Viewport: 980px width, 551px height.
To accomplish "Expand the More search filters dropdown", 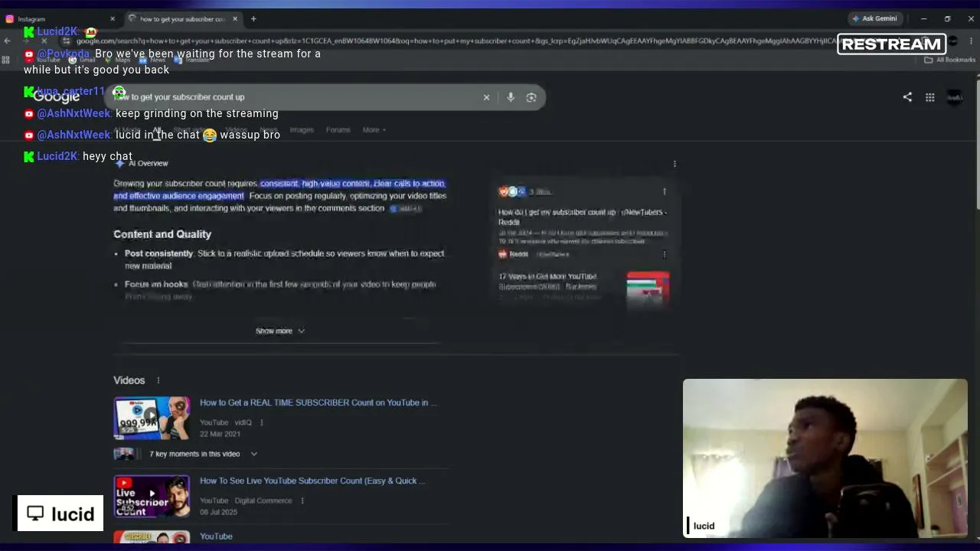I will (374, 130).
